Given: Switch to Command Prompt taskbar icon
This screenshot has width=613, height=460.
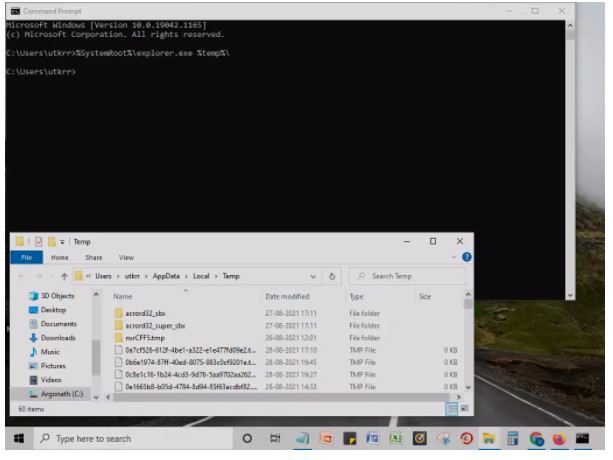Looking at the screenshot, I should tap(584, 439).
